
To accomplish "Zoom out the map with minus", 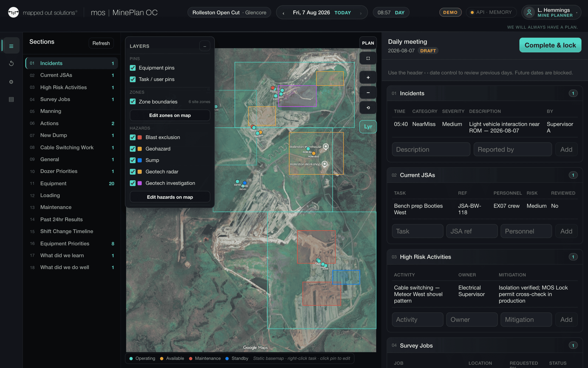I will pyautogui.click(x=368, y=92).
